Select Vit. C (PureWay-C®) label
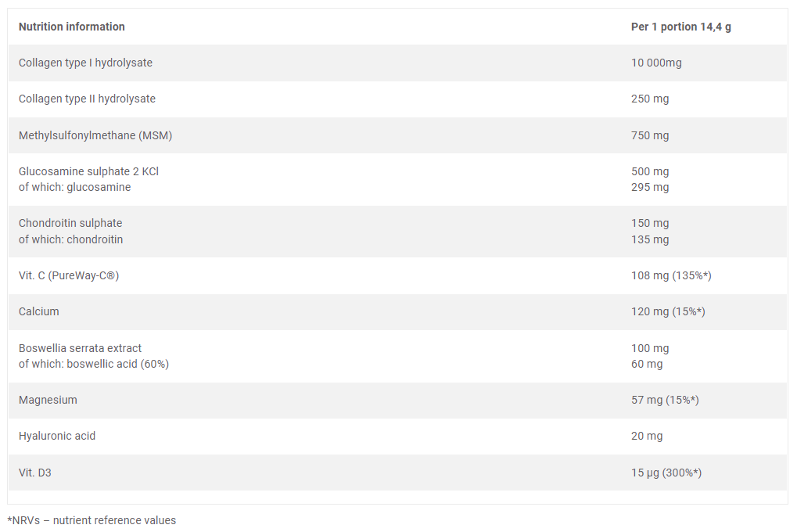 tap(69, 275)
